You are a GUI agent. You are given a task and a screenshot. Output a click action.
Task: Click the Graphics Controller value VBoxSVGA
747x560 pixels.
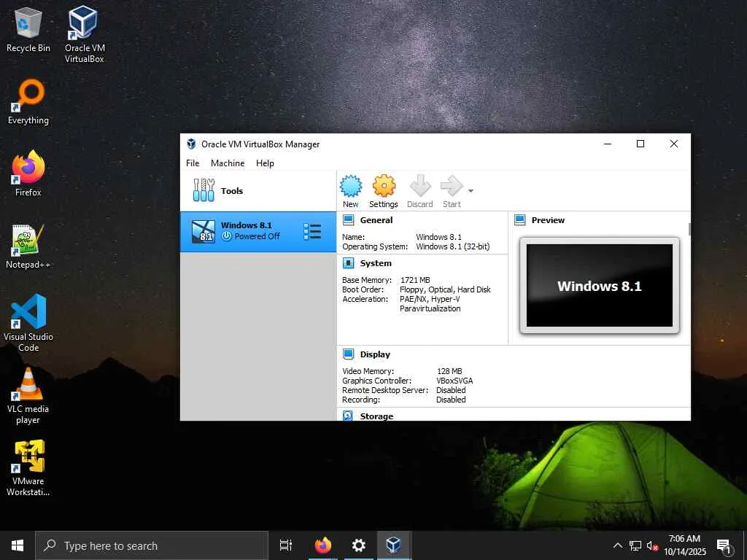tap(454, 381)
